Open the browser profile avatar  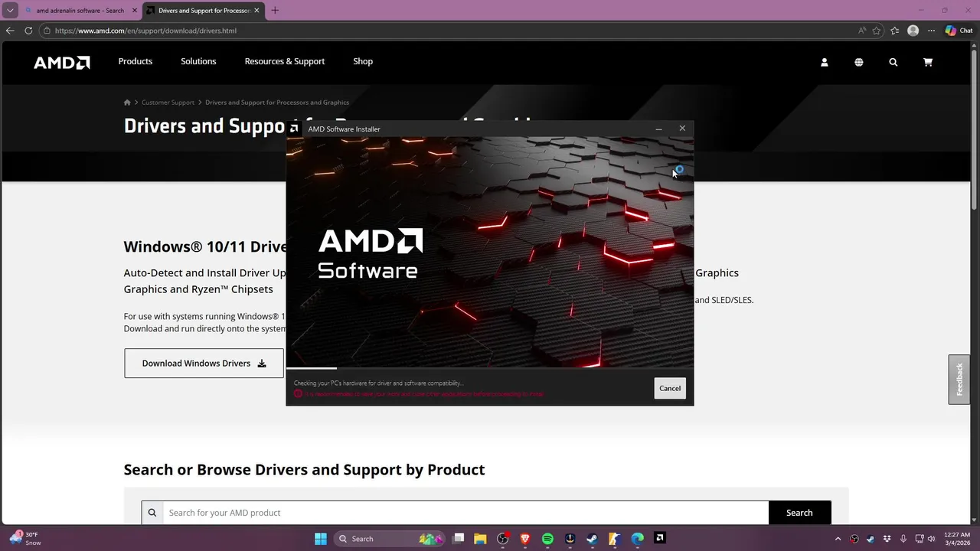(x=913, y=31)
